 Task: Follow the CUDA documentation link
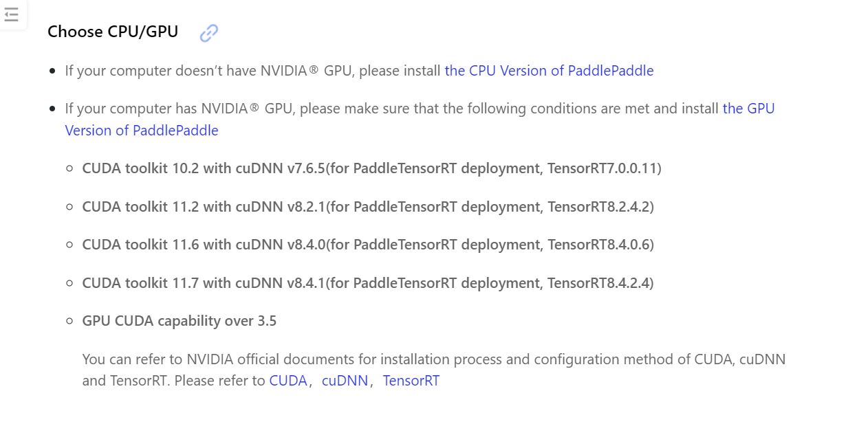[x=287, y=381]
